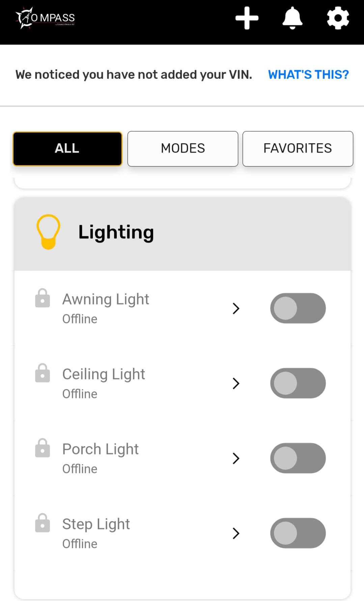Screen dimensions: 364x601
Task: Click the WHAT'S THIS? link
Action: (308, 75)
